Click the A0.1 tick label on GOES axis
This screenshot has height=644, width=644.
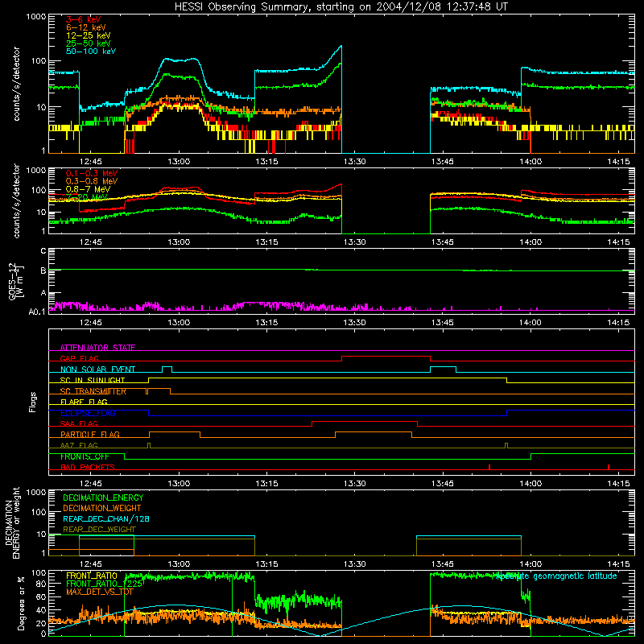[37, 312]
